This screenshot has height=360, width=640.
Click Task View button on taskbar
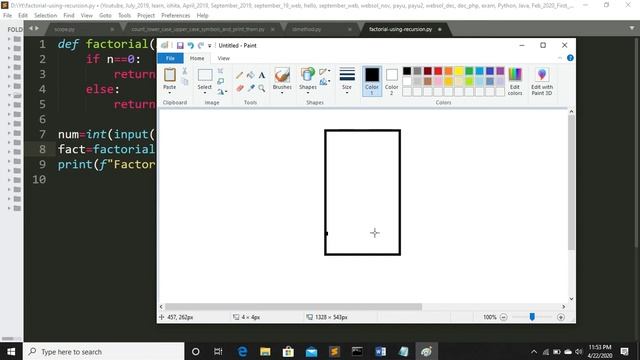click(218, 351)
